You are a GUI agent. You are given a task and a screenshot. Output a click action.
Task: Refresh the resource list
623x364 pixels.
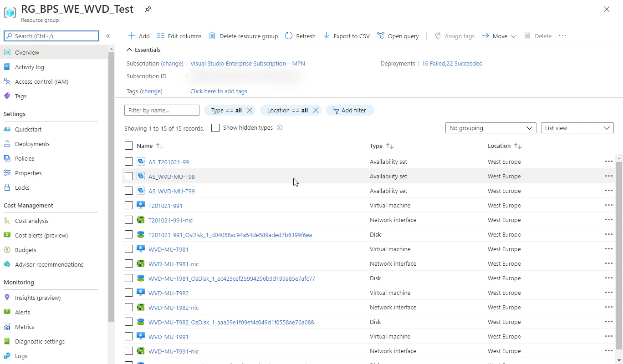coord(300,36)
